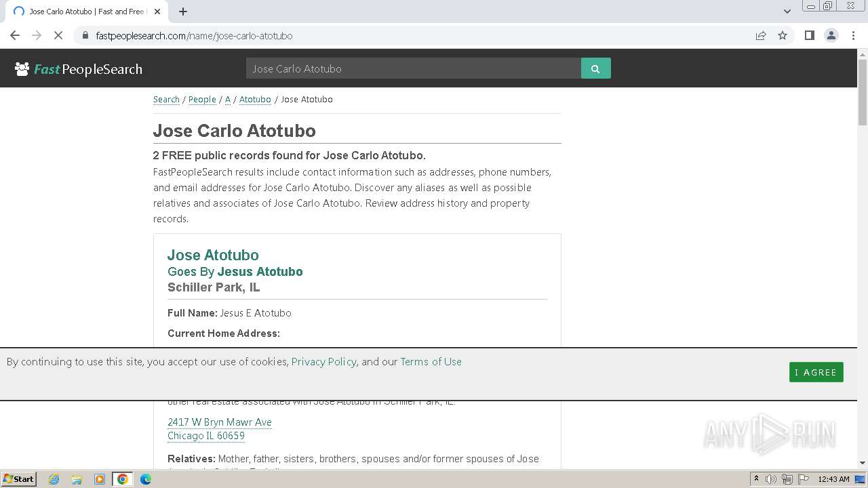The image size is (868, 488).
Task: Open the browser side panel
Action: 809,35
